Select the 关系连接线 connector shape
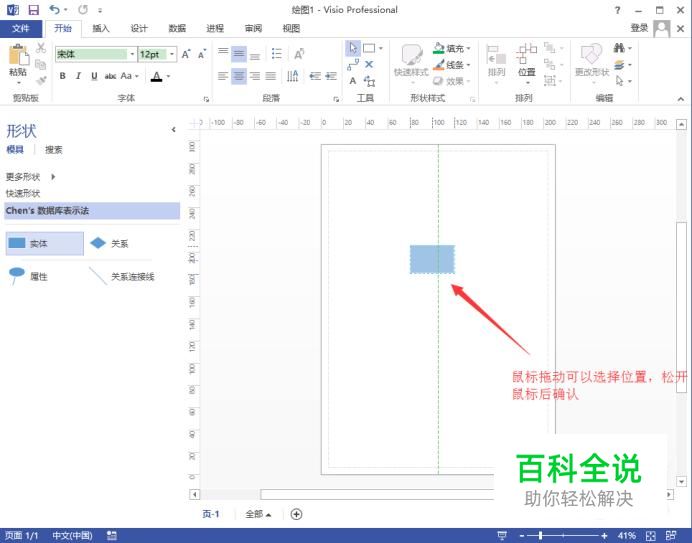This screenshot has width=692, height=543. coord(121,276)
